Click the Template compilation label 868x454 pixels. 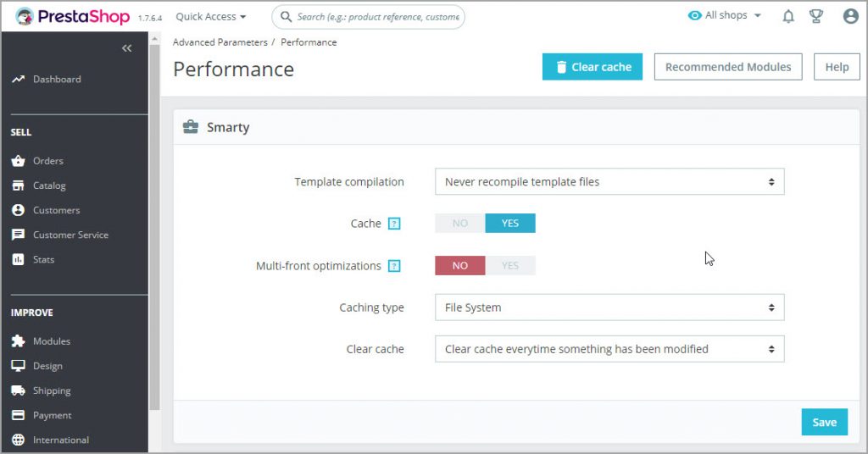point(349,182)
